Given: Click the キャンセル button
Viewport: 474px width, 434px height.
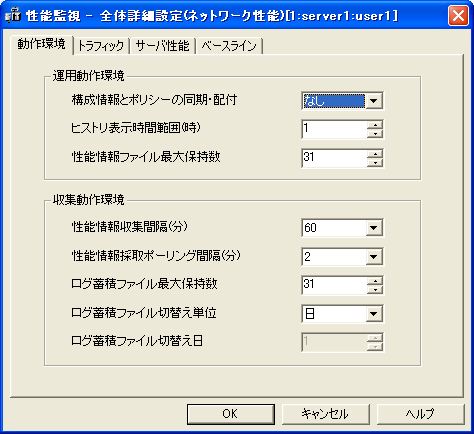Looking at the screenshot, I should click(326, 414).
